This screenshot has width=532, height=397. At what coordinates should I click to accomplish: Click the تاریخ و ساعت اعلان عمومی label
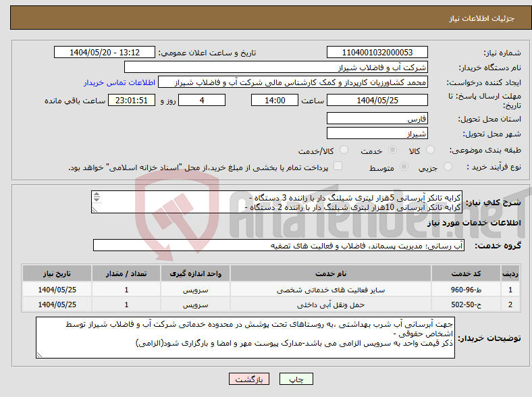207,53
